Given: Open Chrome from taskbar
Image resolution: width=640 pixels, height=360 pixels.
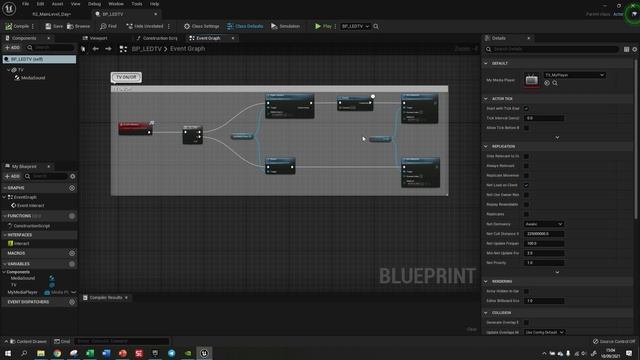Looking at the screenshot, I should 57,353.
